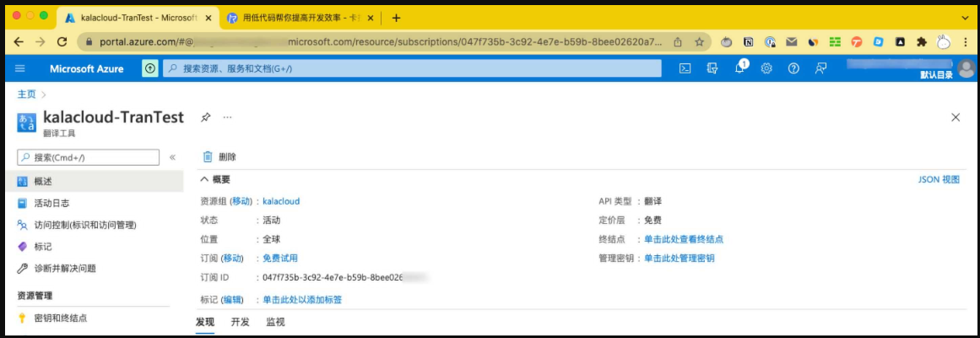Screen dimensions: 980x338
Task: Go to 主页 breadcrumb
Action: coord(26,94)
